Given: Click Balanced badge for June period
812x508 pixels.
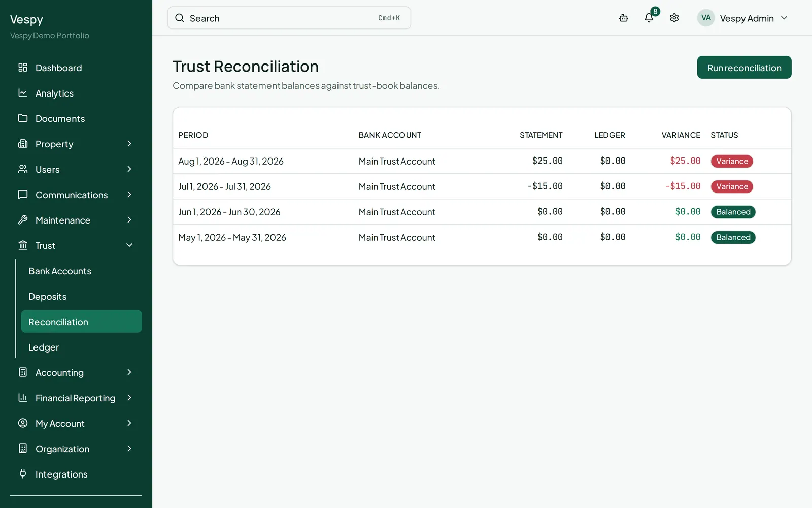Looking at the screenshot, I should (733, 212).
